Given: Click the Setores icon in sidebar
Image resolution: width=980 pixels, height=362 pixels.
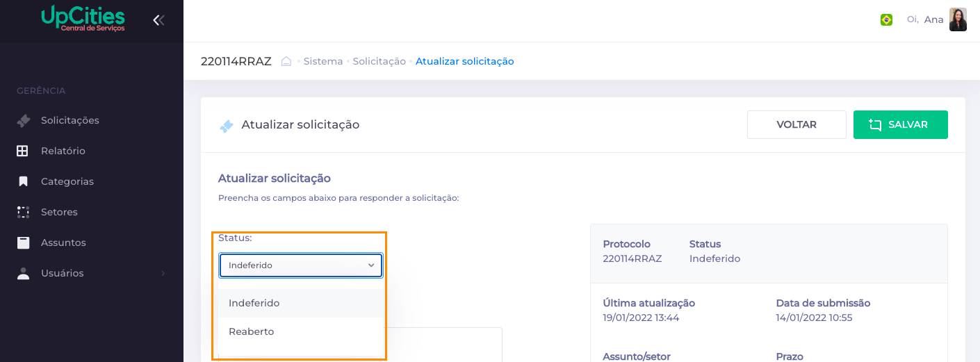Looking at the screenshot, I should [x=23, y=212].
